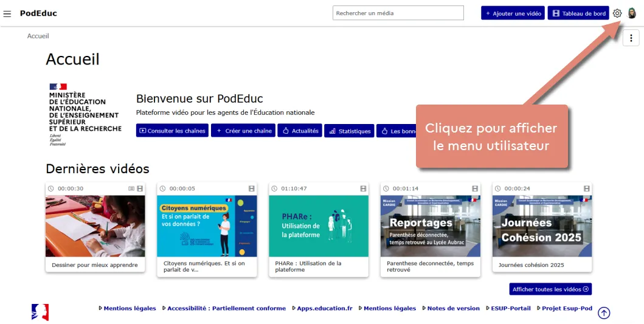
Task: Click the Bienvenue sur PodEduc heading
Action: click(x=199, y=98)
